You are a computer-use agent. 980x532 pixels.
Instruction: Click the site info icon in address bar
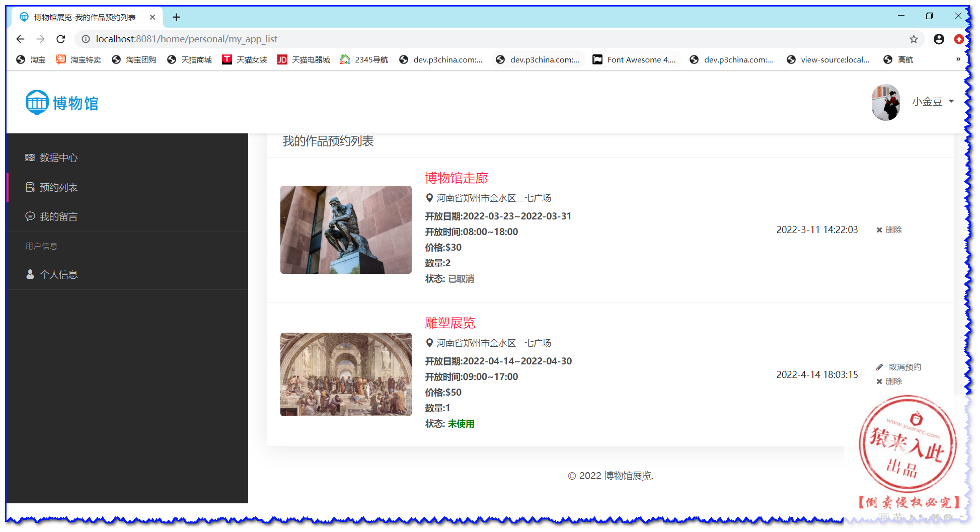pyautogui.click(x=86, y=39)
